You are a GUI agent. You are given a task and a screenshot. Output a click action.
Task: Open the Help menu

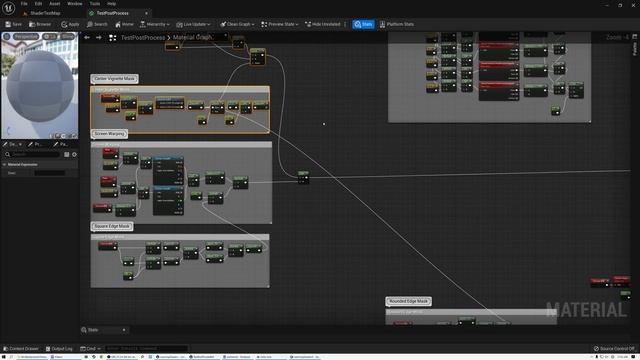[x=111, y=4]
